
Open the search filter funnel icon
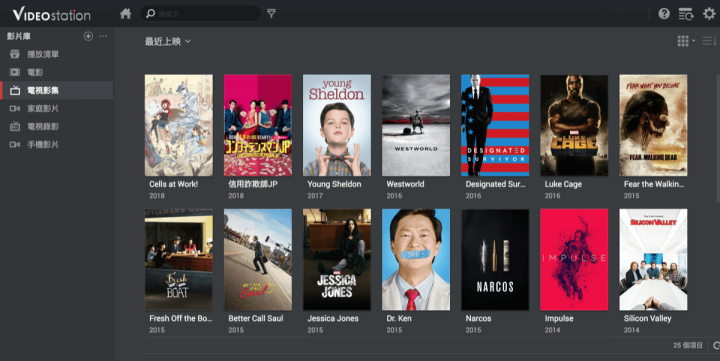(271, 14)
